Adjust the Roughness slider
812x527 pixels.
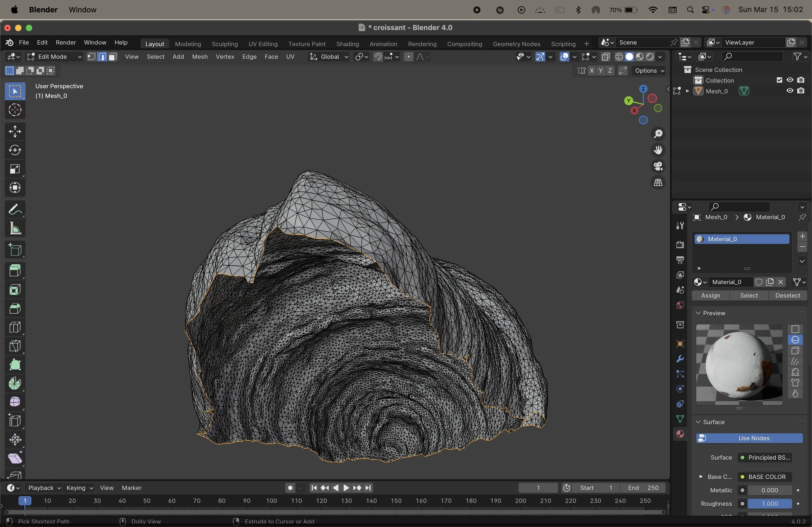[769, 503]
